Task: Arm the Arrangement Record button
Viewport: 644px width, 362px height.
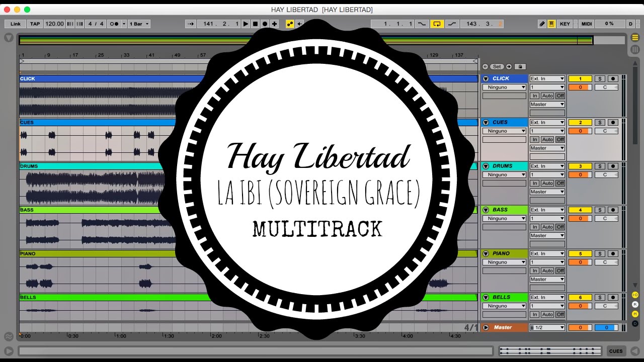Action: pos(265,24)
